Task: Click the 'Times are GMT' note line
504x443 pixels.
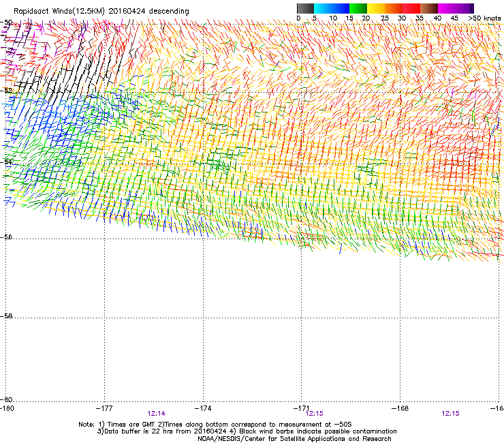Action: point(215,425)
